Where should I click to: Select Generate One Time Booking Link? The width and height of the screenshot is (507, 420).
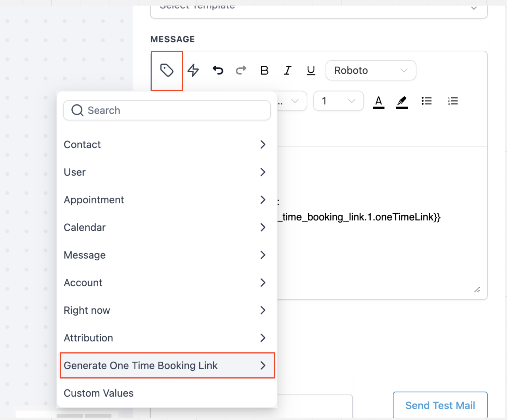click(x=167, y=365)
